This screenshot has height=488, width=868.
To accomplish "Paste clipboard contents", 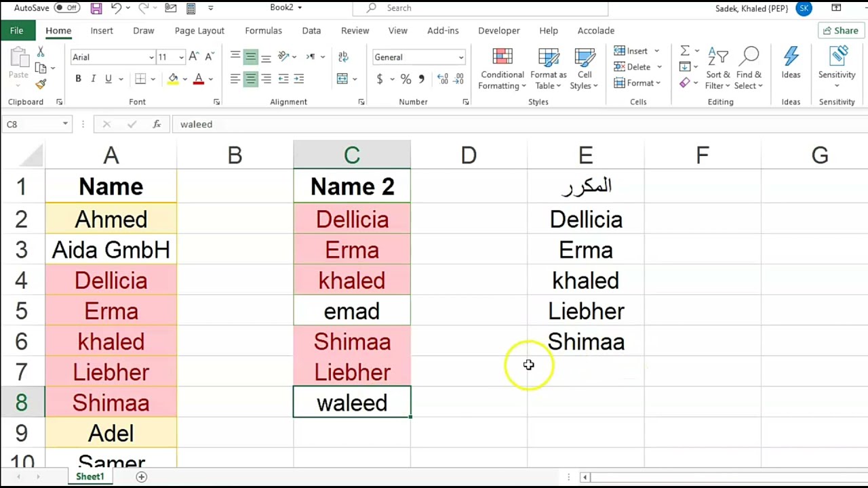I will [x=18, y=64].
